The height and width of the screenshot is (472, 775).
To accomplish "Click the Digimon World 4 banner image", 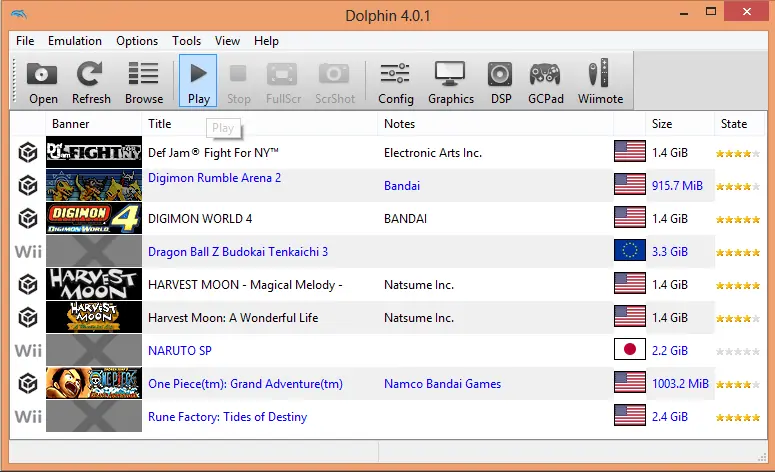I will coord(94,218).
